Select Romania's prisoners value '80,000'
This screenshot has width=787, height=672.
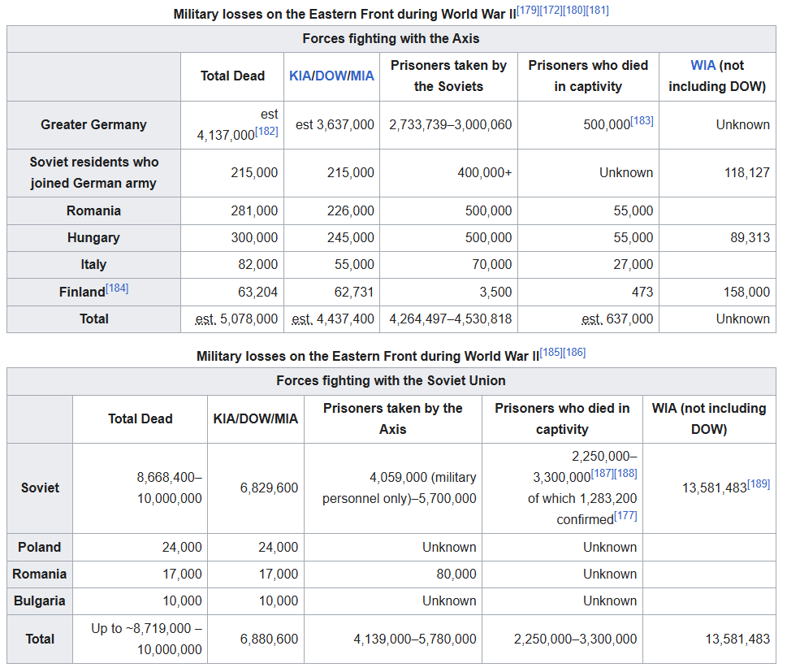456,574
